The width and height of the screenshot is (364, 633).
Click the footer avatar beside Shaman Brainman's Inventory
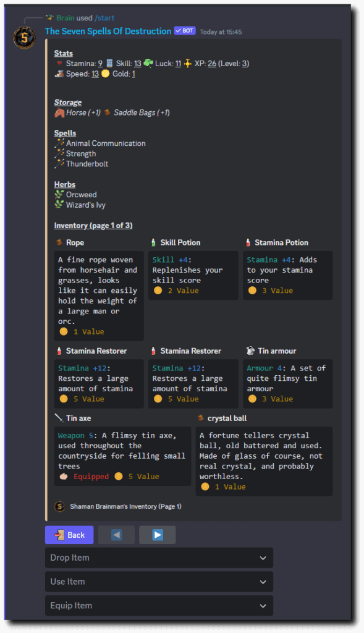[x=60, y=506]
